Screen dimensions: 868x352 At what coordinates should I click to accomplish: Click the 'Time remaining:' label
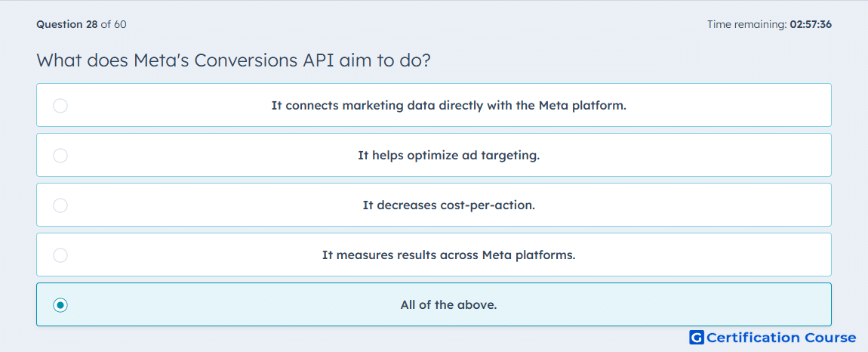tap(746, 24)
